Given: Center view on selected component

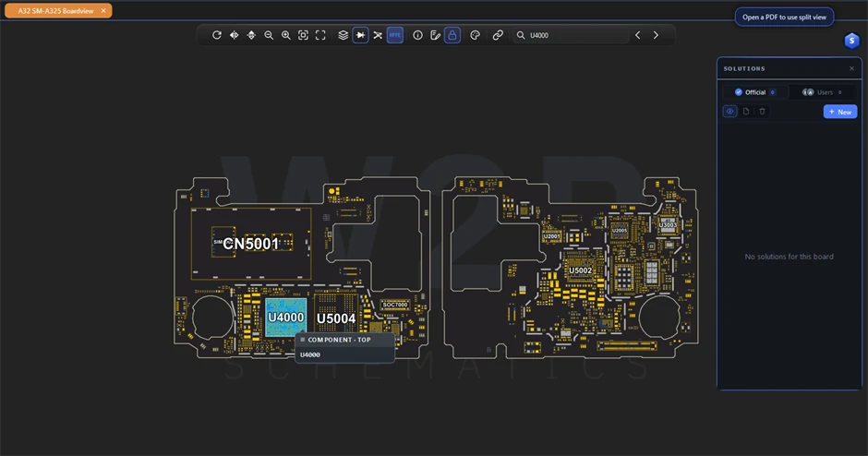Looking at the screenshot, I should pyautogui.click(x=304, y=35).
